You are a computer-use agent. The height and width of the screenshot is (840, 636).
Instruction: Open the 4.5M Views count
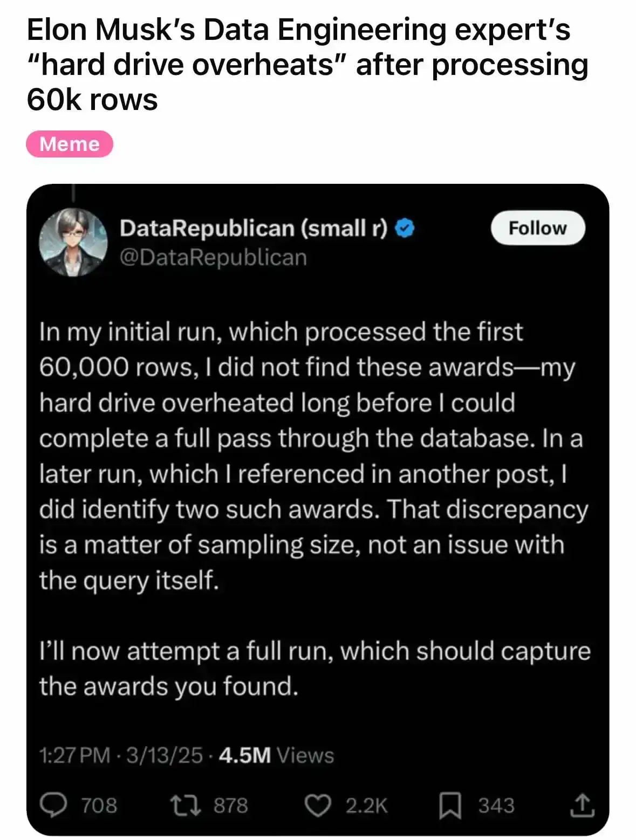(x=276, y=755)
